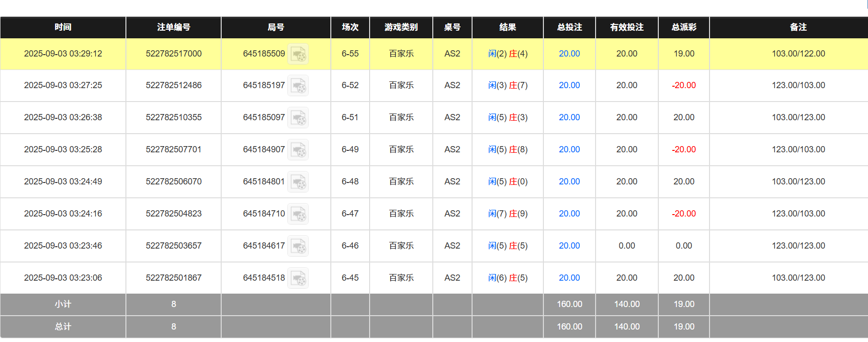Click the replay icon next to 645184617
868x342 pixels.
click(x=298, y=246)
